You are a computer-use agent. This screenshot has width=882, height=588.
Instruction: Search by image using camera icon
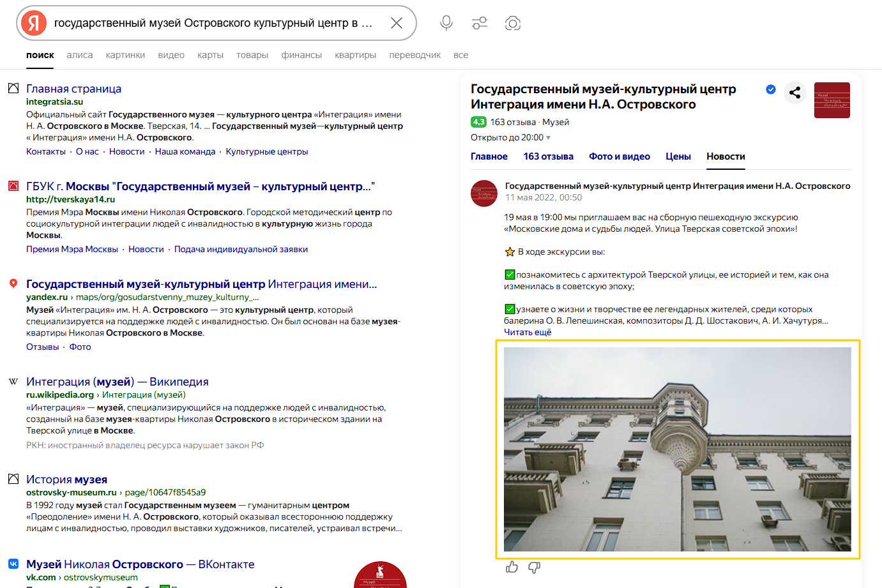[512, 24]
